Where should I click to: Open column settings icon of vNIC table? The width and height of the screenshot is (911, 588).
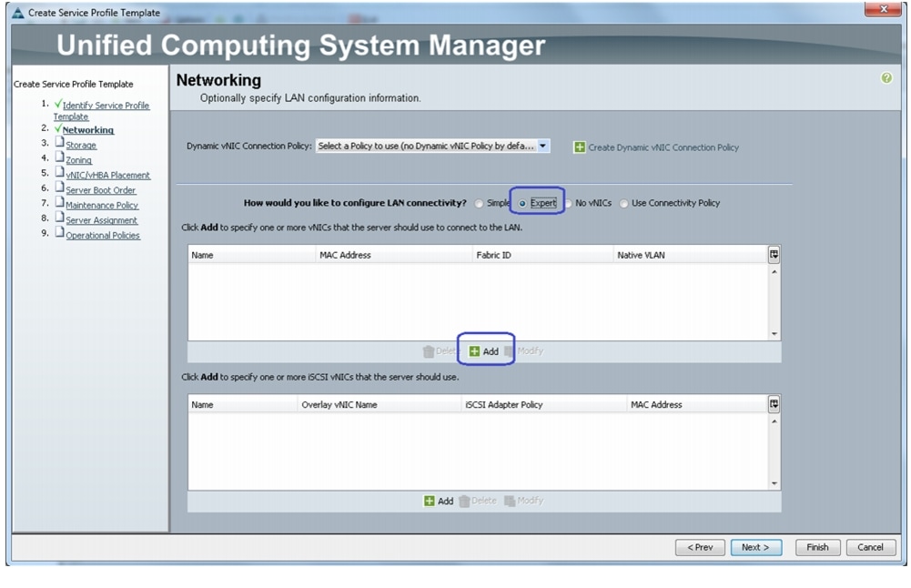pos(774,255)
